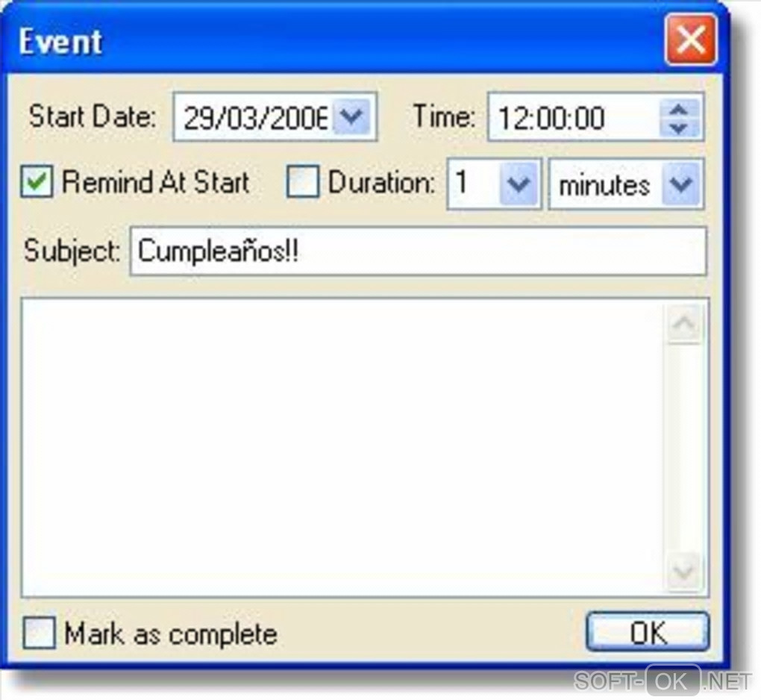The height and width of the screenshot is (700, 761).
Task: Click the Subject field with Cumpleaños!!
Action: pos(418,251)
